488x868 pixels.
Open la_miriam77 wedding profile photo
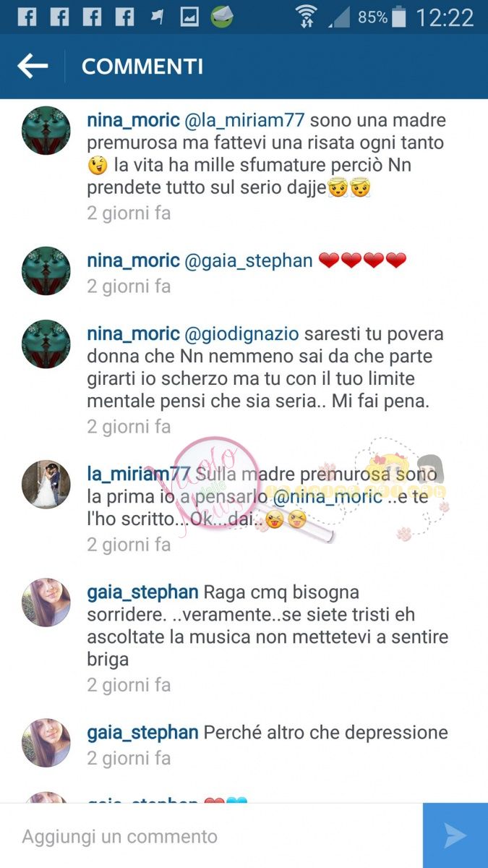[46, 485]
